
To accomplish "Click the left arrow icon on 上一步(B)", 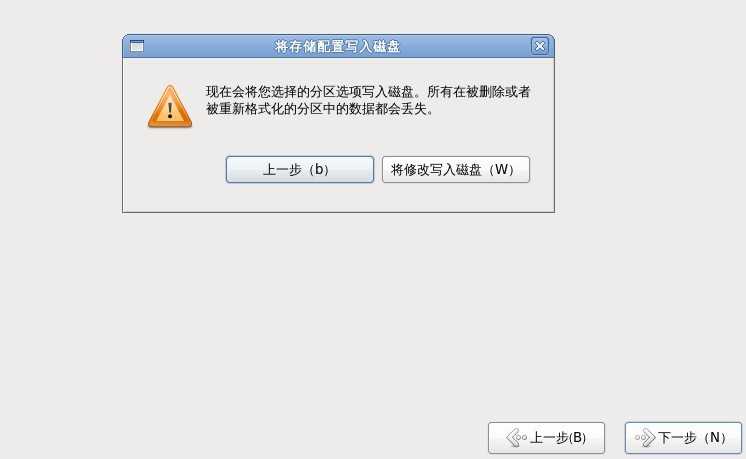I will point(516,438).
